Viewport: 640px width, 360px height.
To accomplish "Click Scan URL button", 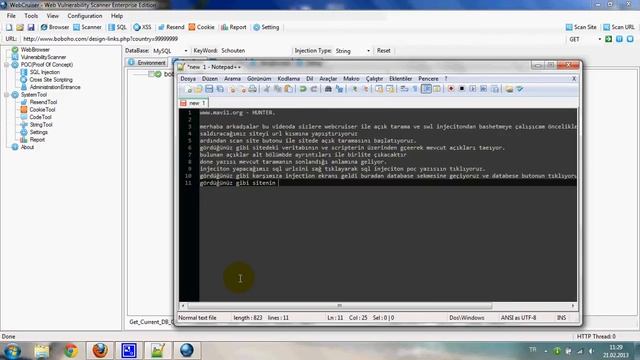I will click(x=619, y=27).
